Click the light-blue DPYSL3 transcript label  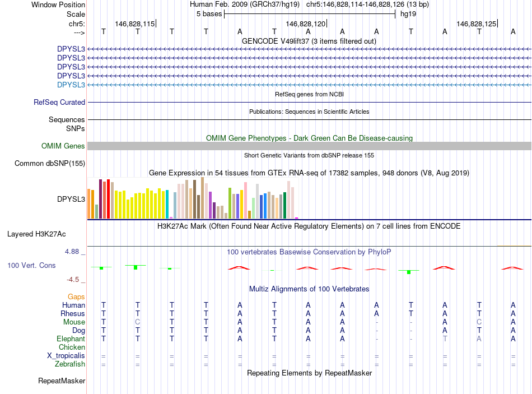pyautogui.click(x=71, y=85)
